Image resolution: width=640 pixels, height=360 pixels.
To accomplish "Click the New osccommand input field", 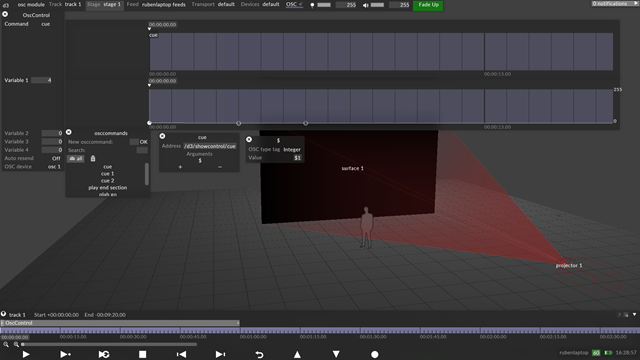I will pos(134,142).
